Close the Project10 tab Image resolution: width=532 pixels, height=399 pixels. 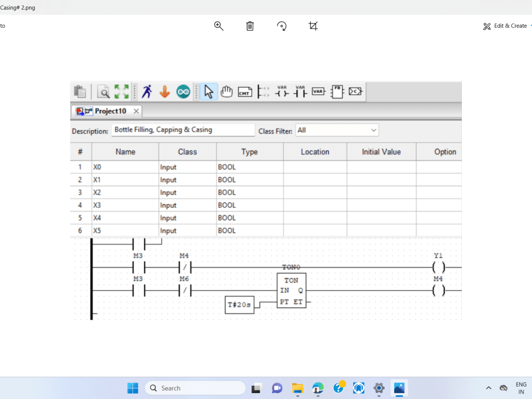pos(136,111)
